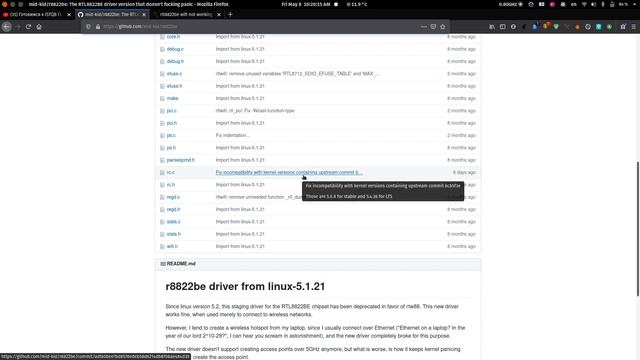This screenshot has height=360, width=640.
Task: Bookmark this page with the star icon
Action: [443, 27]
